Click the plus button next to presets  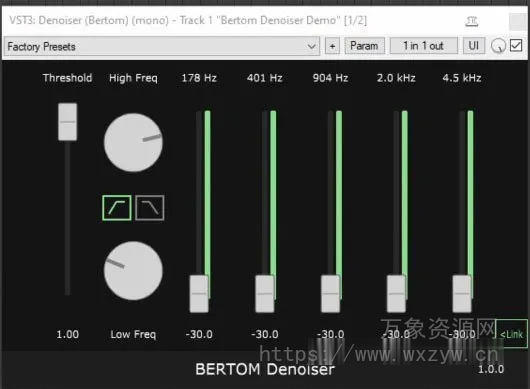click(332, 46)
